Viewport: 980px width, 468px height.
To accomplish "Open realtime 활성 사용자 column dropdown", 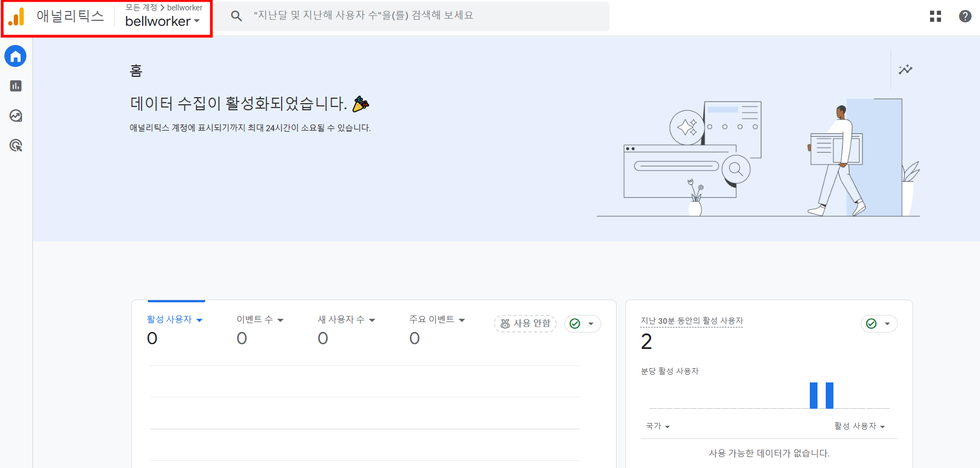I will [859, 426].
